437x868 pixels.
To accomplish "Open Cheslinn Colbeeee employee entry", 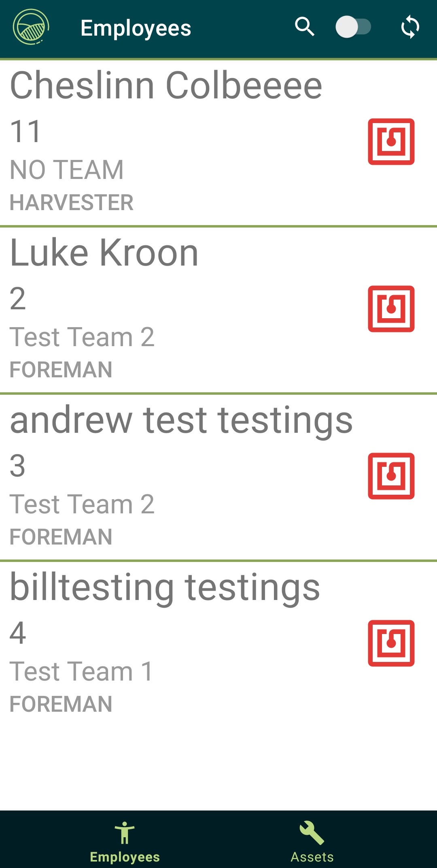I will coord(166,85).
